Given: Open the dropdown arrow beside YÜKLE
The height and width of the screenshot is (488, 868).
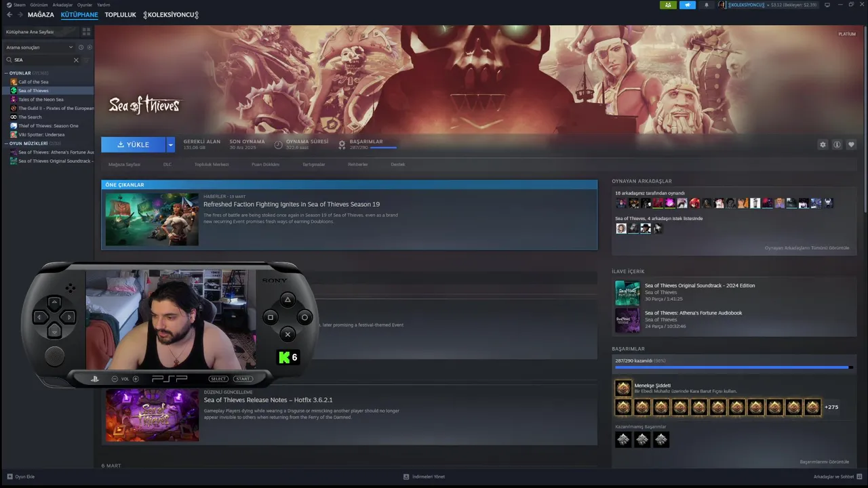Looking at the screenshot, I should [171, 144].
